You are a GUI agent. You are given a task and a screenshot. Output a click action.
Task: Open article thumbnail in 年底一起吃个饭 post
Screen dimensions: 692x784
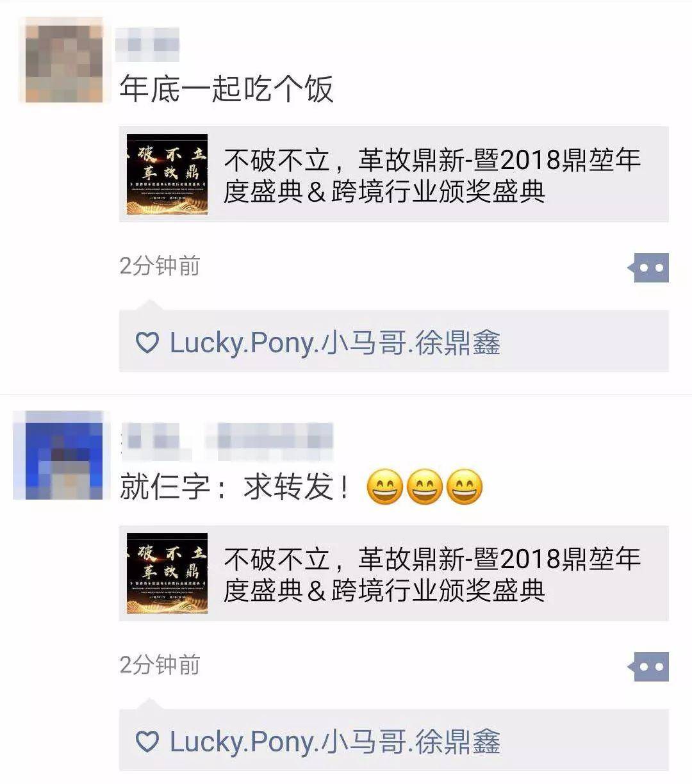point(167,174)
